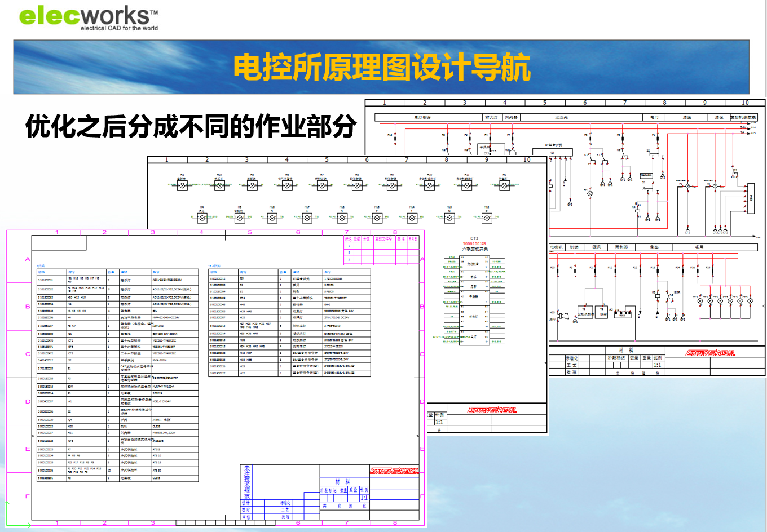Viewport: 767px width, 532px height.
Task: Select the subtitle 优化之后分成不同的作业部分
Action: (191, 126)
